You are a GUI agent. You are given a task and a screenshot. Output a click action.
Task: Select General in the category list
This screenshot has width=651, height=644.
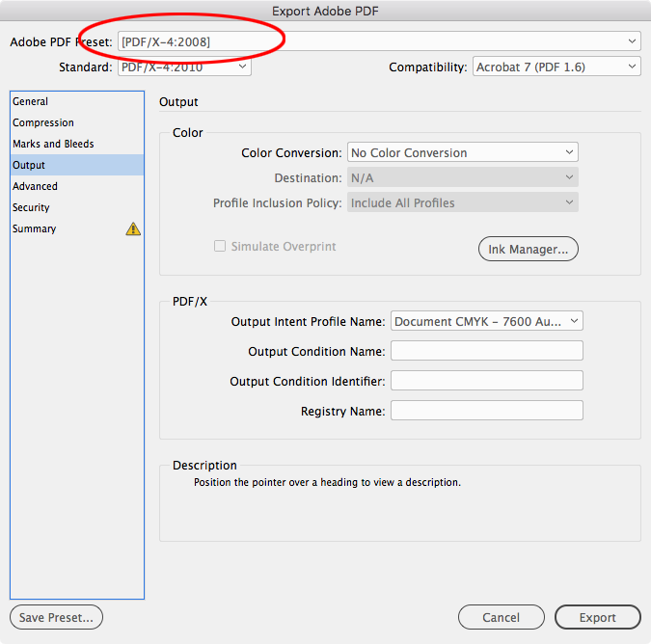click(77, 101)
